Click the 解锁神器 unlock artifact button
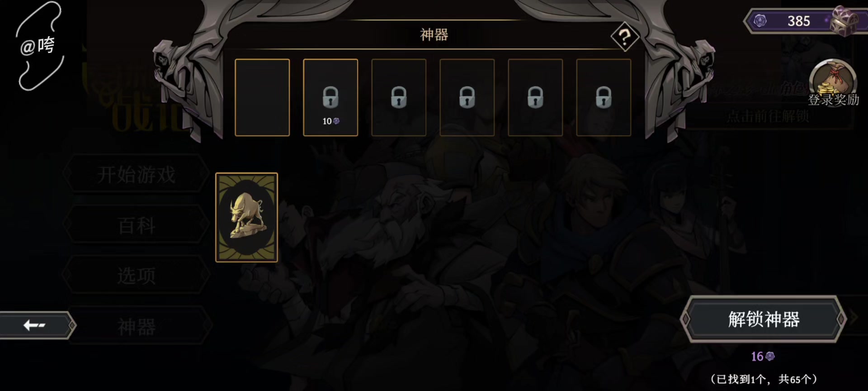 point(763,319)
